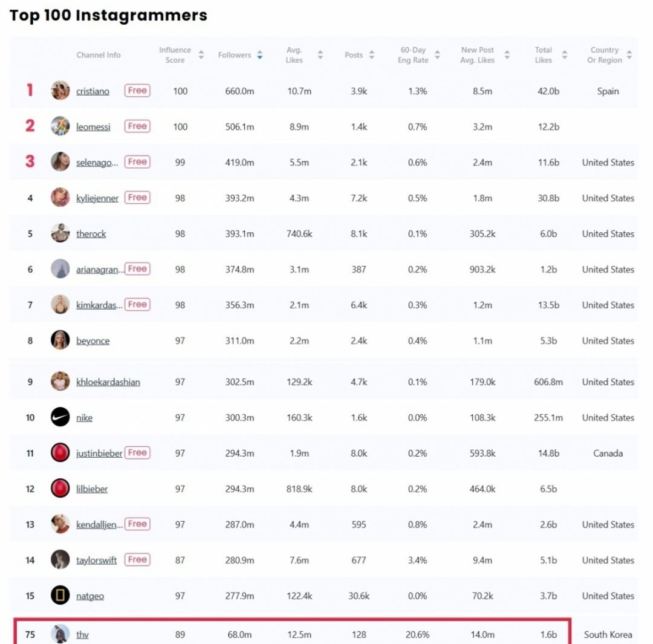Open lilbieber channel link

(x=92, y=489)
